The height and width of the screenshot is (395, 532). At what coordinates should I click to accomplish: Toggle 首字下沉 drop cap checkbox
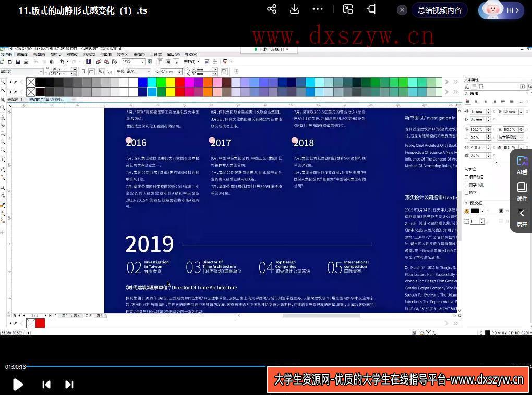[x=466, y=185]
